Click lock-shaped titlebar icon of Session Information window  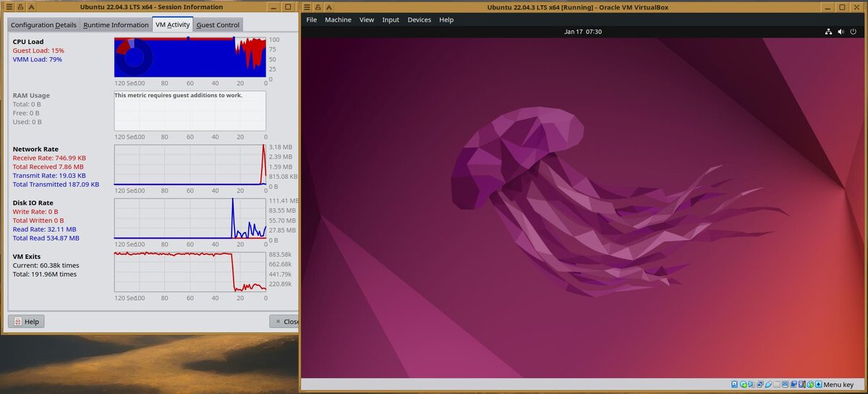tap(20, 7)
